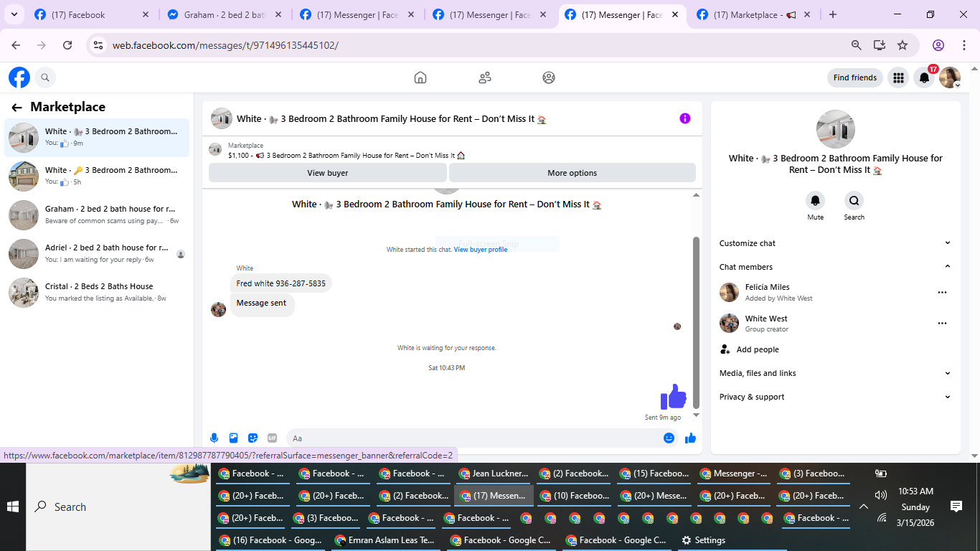The image size is (980, 551).
Task: Switch to the Graham 2 bed tab
Action: click(x=225, y=14)
